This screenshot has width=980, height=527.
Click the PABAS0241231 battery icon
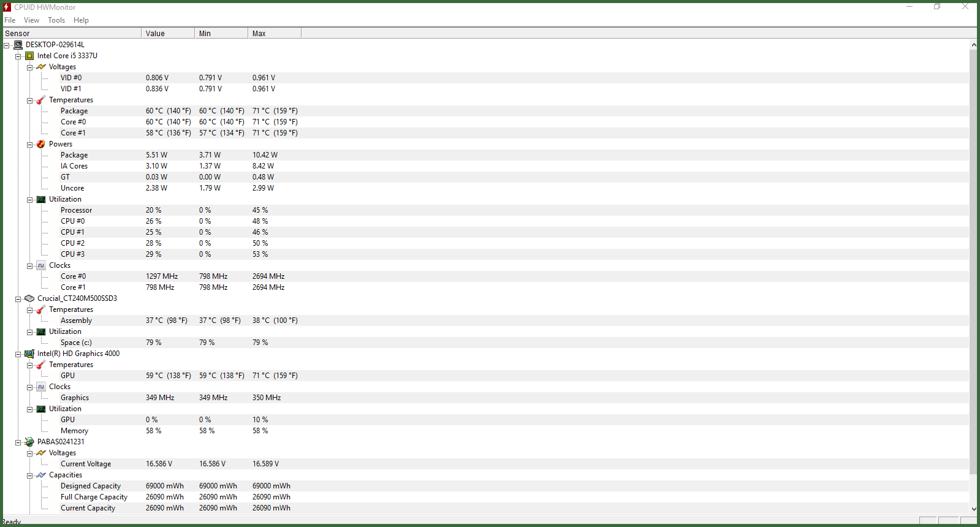(x=29, y=442)
